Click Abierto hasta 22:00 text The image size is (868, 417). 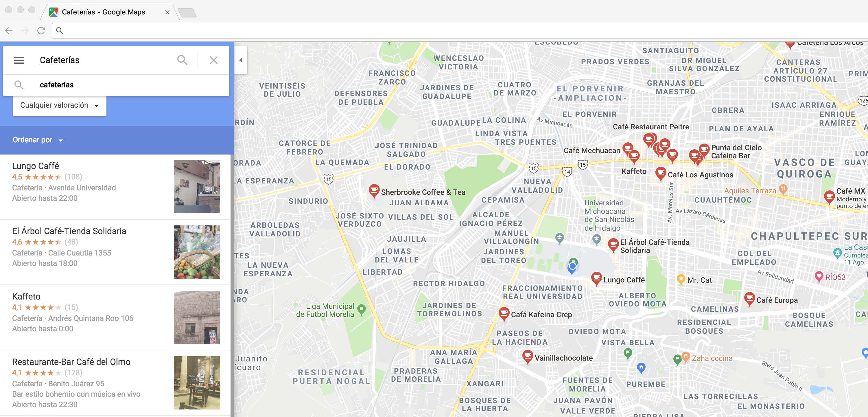click(x=45, y=198)
